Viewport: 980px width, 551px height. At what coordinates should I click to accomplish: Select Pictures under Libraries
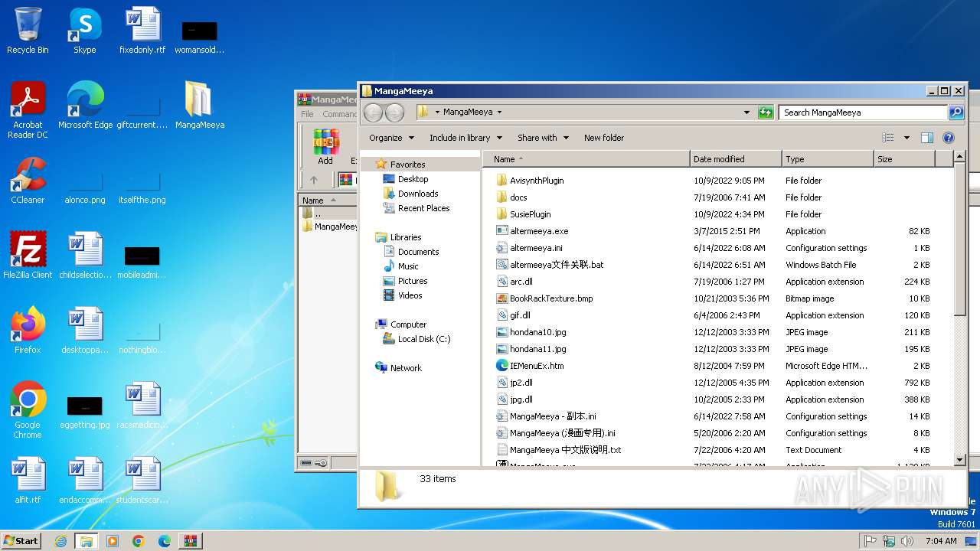click(x=413, y=281)
